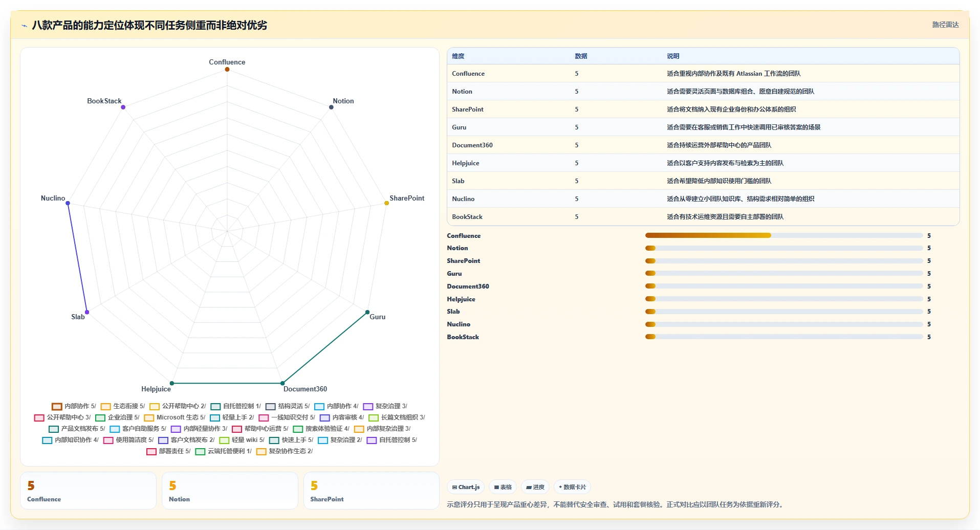Viewport: 980px width, 530px height.
Task: Toggle legend item 内部协作 4/
Action: click(x=337, y=406)
